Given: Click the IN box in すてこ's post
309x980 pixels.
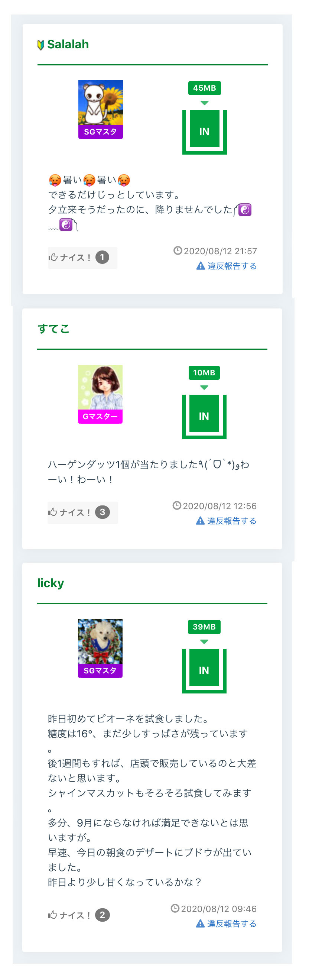Looking at the screenshot, I should tap(204, 416).
